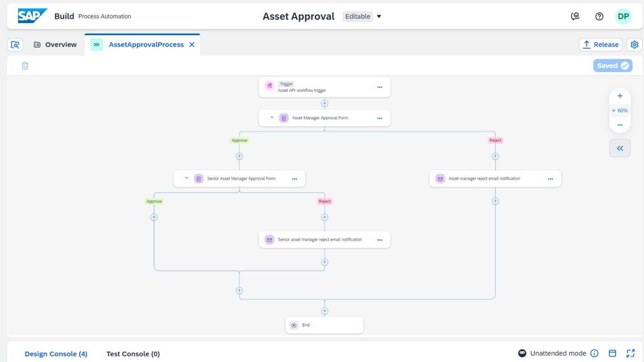Open the DP user profile avatar
The image size is (644, 362).
(623, 16)
